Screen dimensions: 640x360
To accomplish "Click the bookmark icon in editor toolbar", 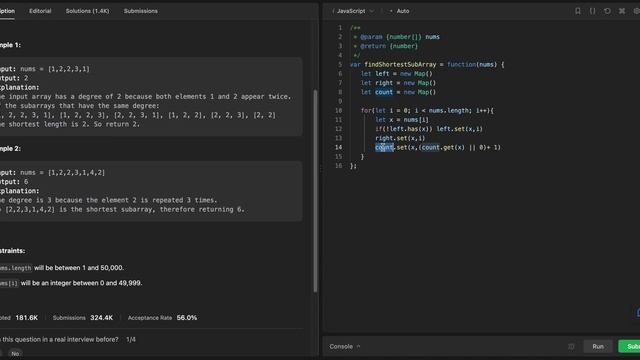I will [578, 11].
